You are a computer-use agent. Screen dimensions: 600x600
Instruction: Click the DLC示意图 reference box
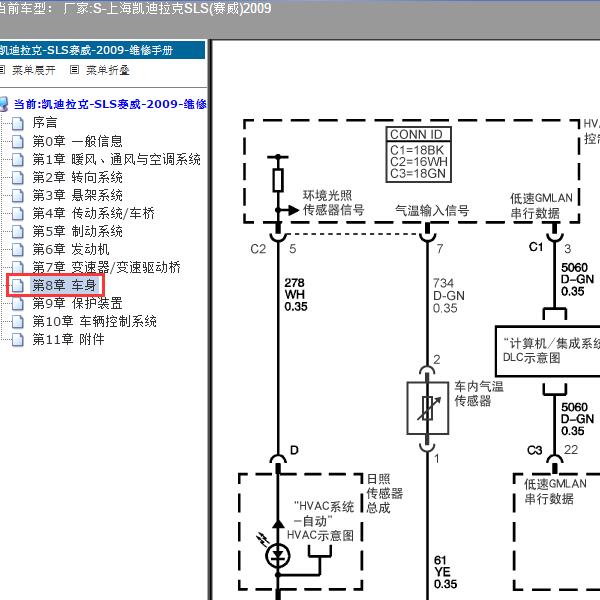[547, 351]
